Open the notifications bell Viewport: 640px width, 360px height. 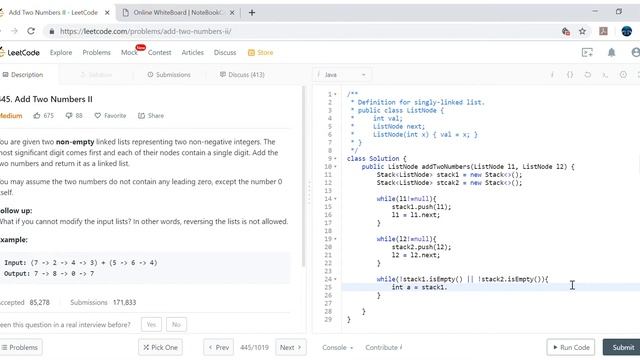(611, 52)
